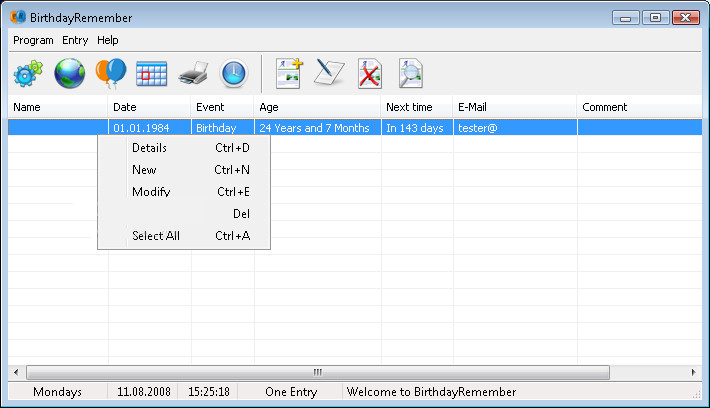710x408 pixels.
Task: Sort by the Next time column header
Action: [x=417, y=107]
